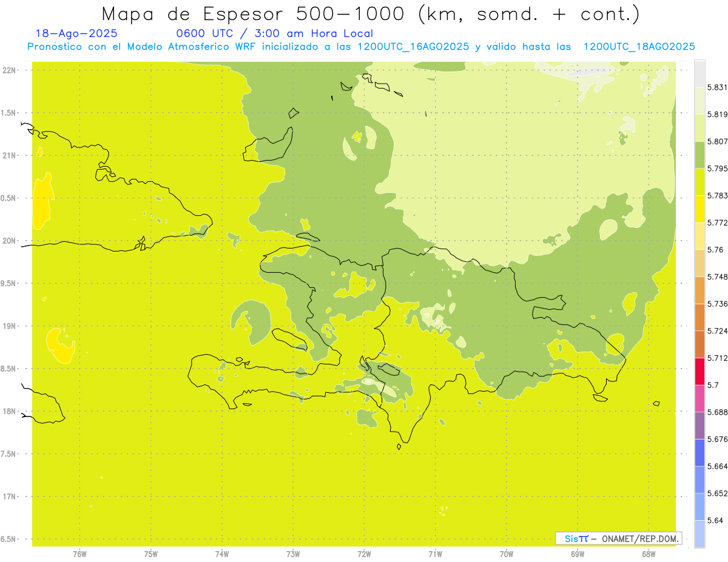Image resolution: width=728 pixels, height=562 pixels.
Task: Select the legend value '5.736'
Action: (717, 304)
